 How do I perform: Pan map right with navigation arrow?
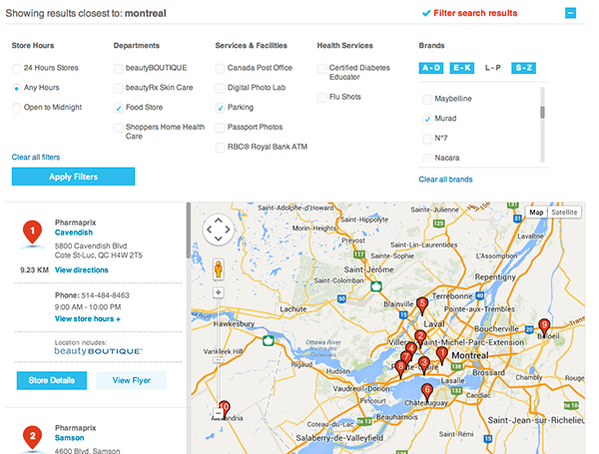(x=227, y=229)
